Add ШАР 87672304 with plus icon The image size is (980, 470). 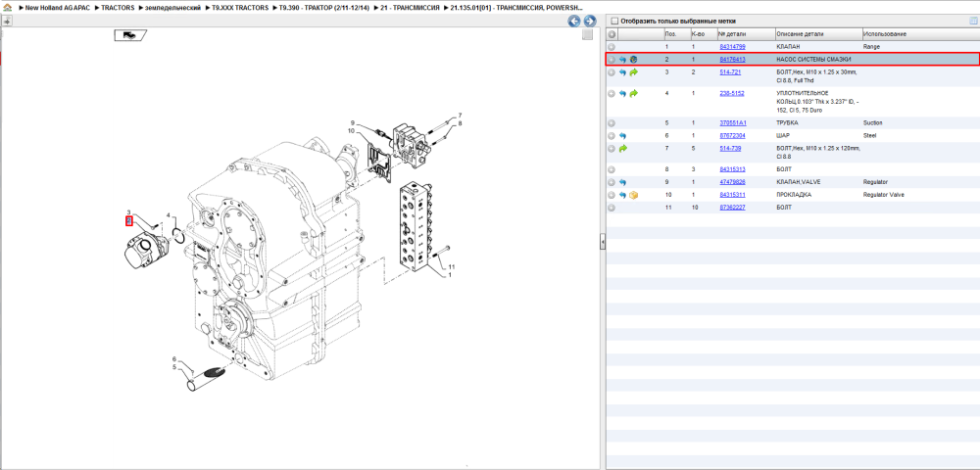point(612,135)
